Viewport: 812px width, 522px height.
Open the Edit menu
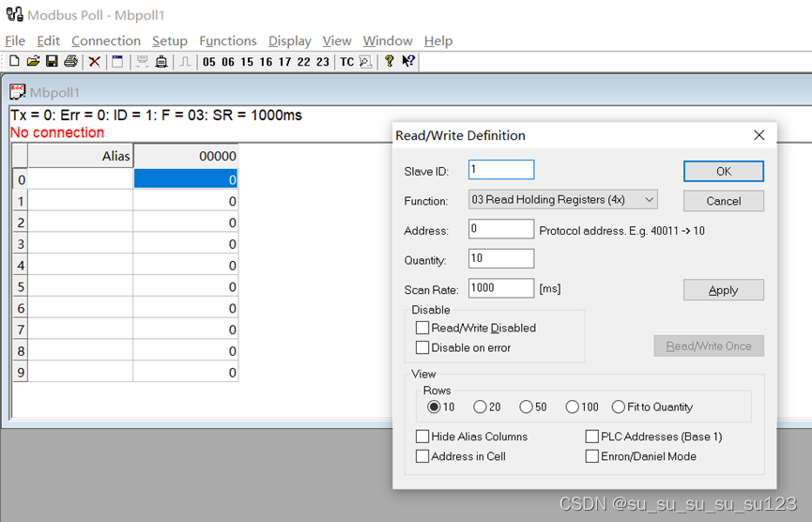click(x=48, y=41)
